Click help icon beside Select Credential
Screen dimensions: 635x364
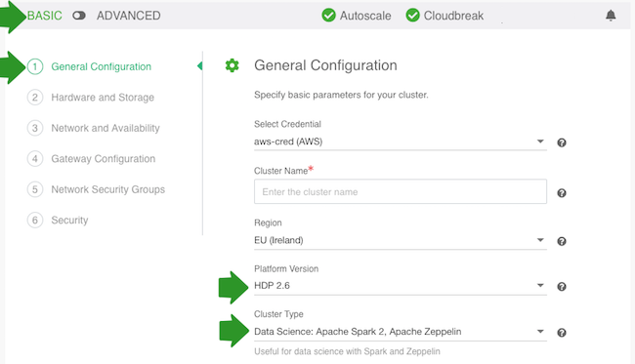point(562,142)
